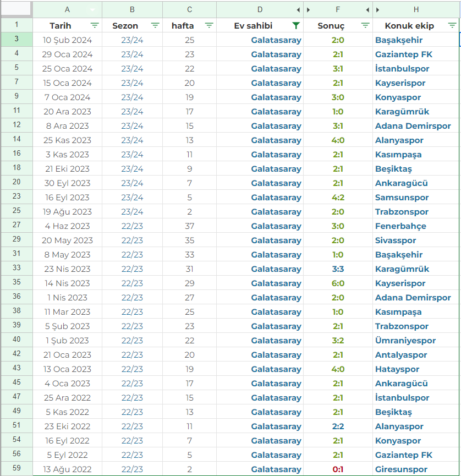
Task: Select column C header
Action: (189, 10)
